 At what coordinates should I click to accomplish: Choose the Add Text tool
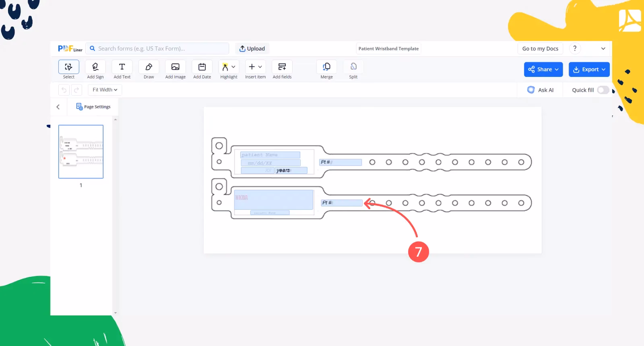point(122,67)
